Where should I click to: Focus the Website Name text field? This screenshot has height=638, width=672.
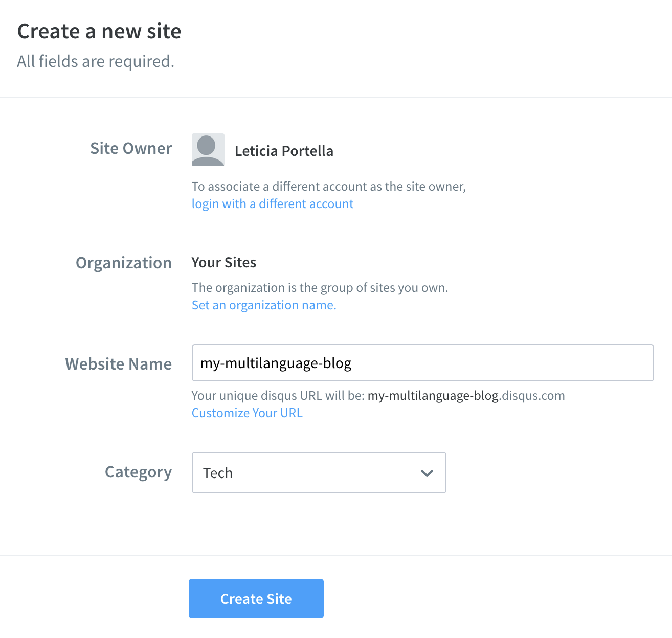[x=422, y=363]
